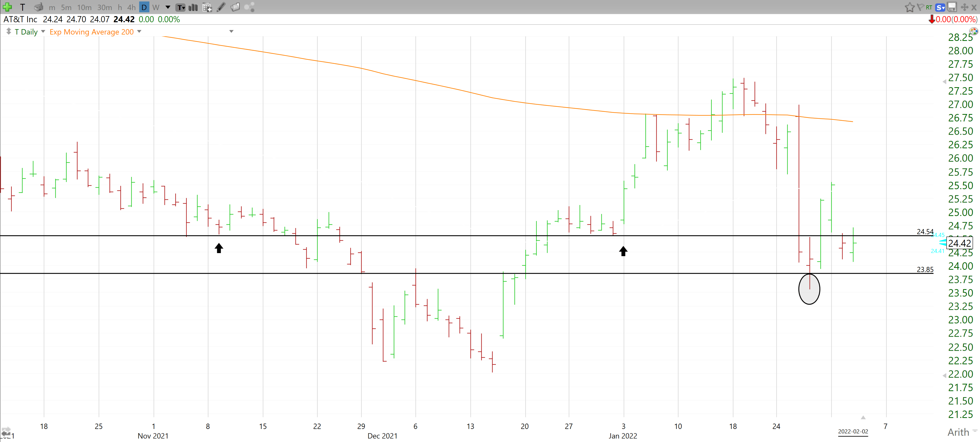This screenshot has width=980, height=442.
Task: Select the pencil drawing tools icon
Action: 221,7
